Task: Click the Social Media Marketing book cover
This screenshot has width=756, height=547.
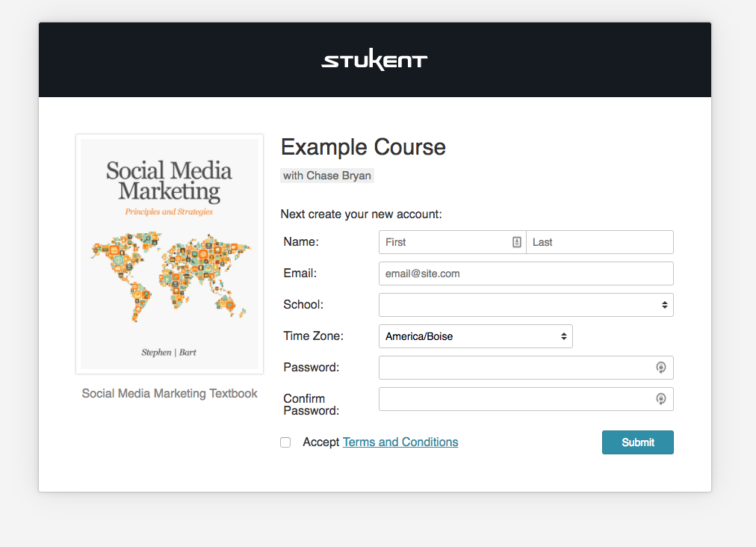Action: [x=170, y=254]
